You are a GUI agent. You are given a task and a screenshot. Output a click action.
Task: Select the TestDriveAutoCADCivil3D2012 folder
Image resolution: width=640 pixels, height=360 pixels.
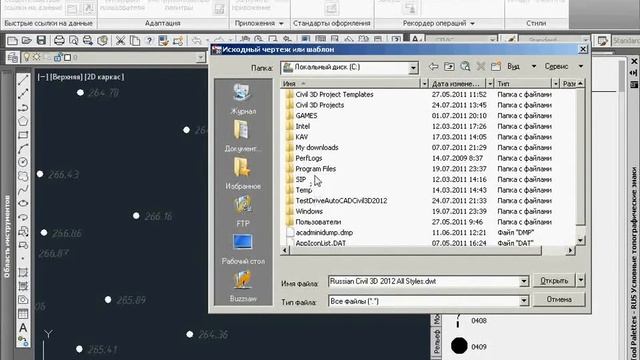(341, 200)
